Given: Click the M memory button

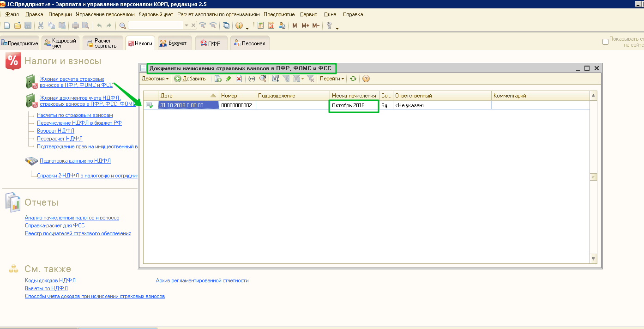Looking at the screenshot, I should coord(295,25).
